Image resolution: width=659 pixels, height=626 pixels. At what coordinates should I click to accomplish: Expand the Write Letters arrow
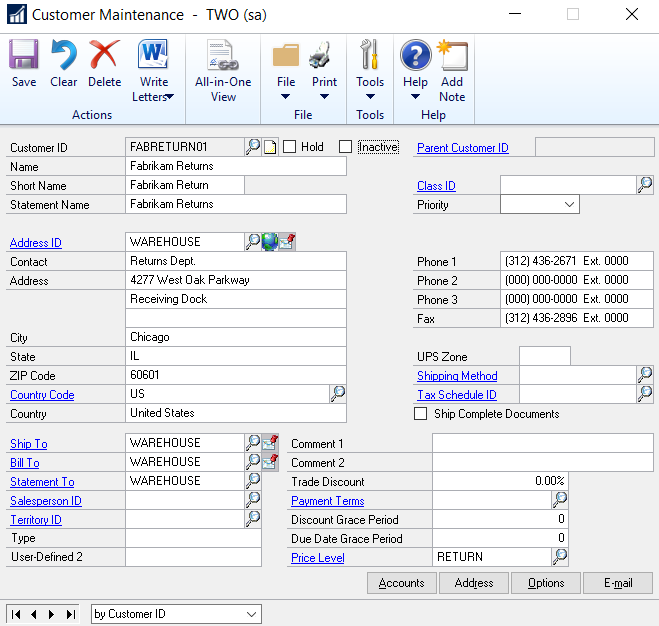[x=170, y=97]
